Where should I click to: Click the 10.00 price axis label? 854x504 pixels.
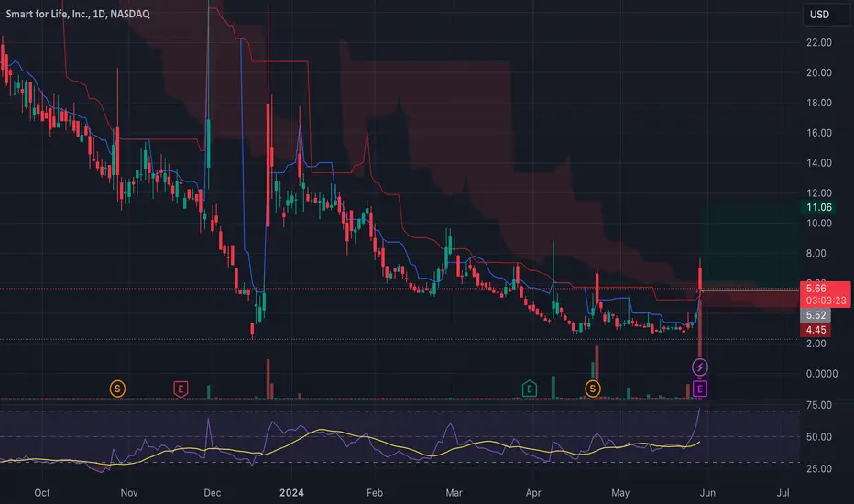pos(819,223)
